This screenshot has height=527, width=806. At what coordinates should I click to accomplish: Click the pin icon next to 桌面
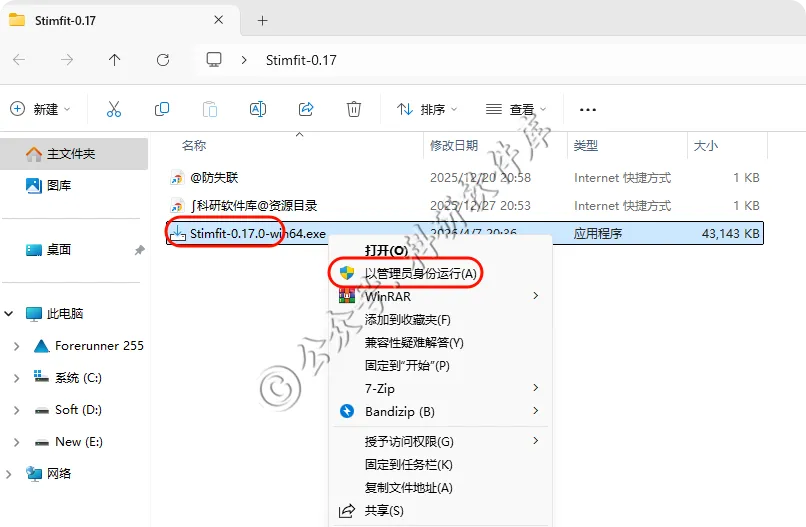(x=139, y=250)
